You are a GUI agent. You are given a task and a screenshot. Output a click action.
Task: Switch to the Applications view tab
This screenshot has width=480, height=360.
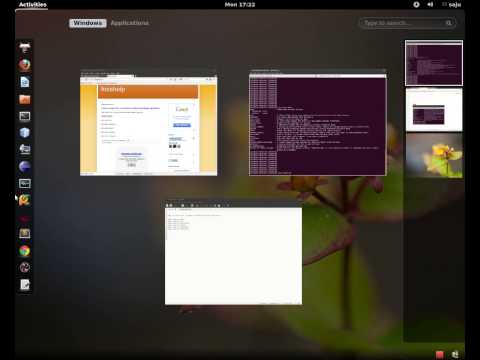tap(130, 23)
